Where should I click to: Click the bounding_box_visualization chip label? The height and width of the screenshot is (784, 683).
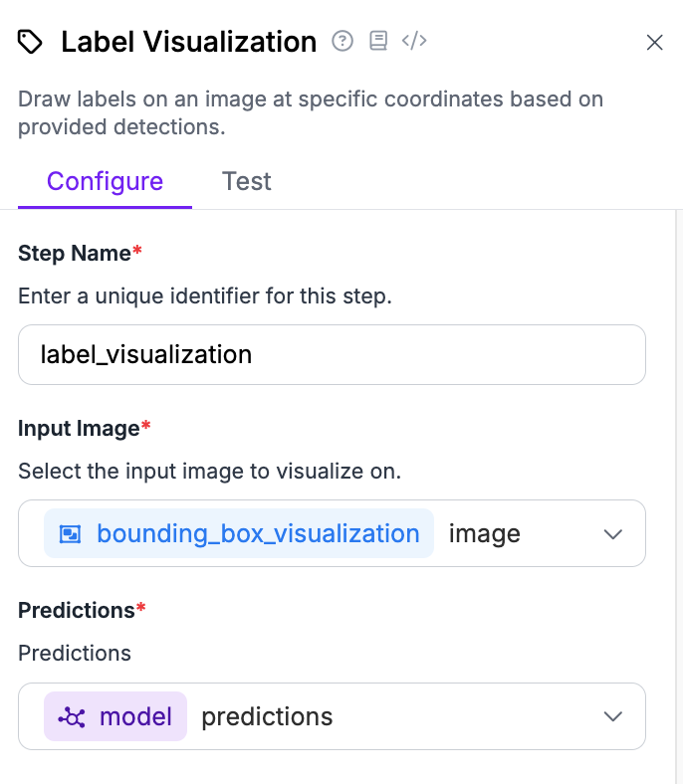tap(258, 534)
